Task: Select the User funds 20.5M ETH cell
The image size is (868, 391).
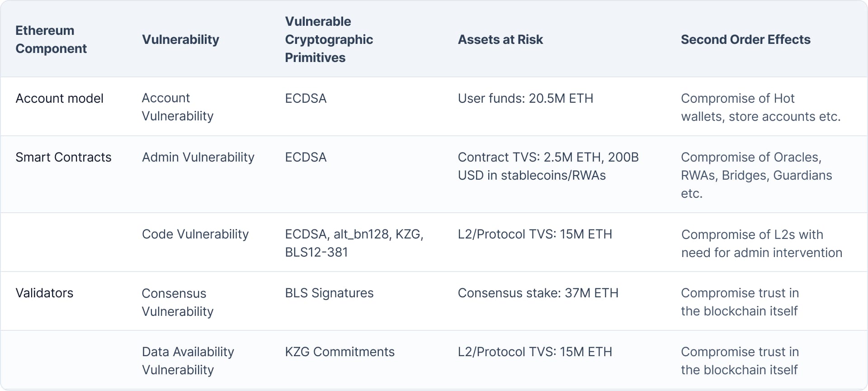Action: (525, 98)
